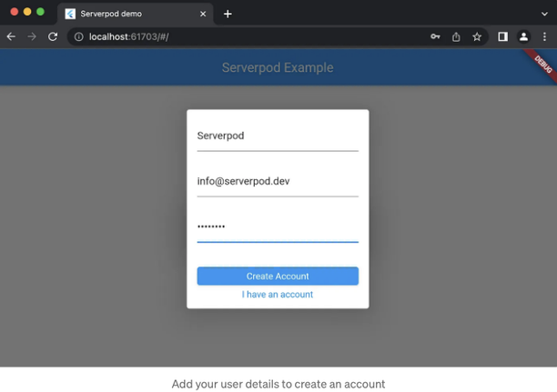Viewport: 557px width, 392px height.
Task: Select the Serverpod demo tab
Action: [x=136, y=14]
